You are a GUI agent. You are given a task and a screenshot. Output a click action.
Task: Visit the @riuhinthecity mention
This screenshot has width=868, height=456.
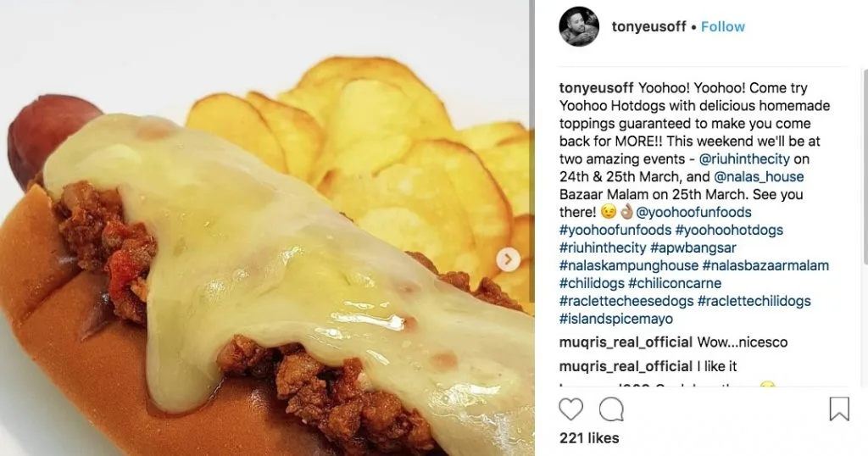click(744, 158)
